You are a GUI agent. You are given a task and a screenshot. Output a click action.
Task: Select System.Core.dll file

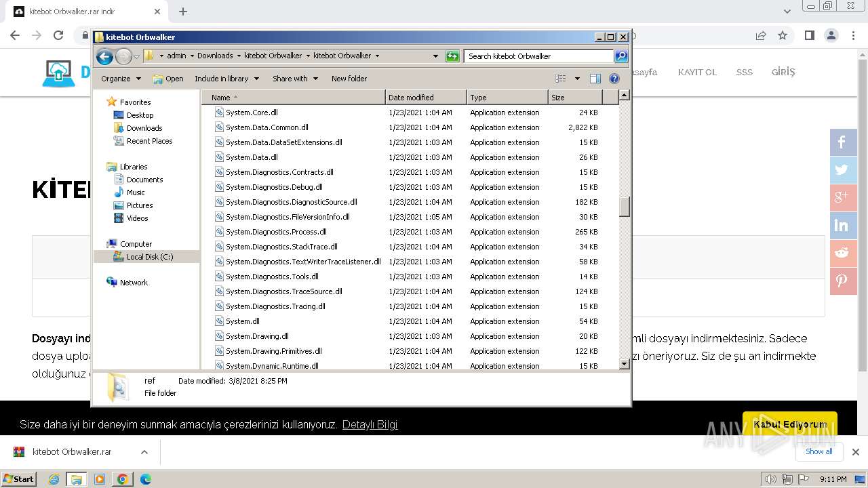point(252,113)
